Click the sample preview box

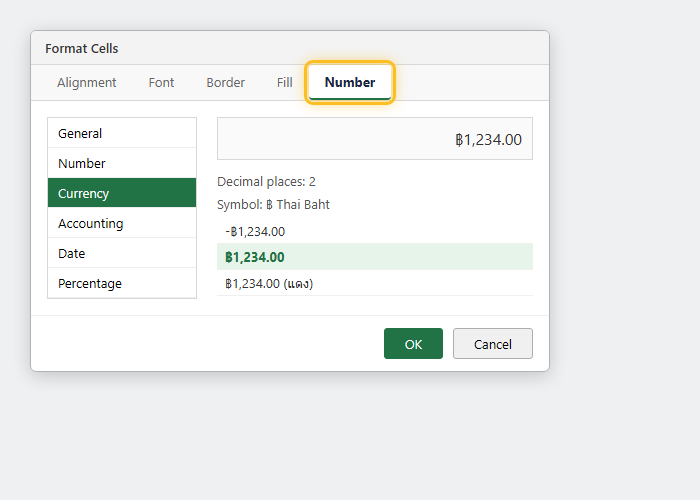375,138
